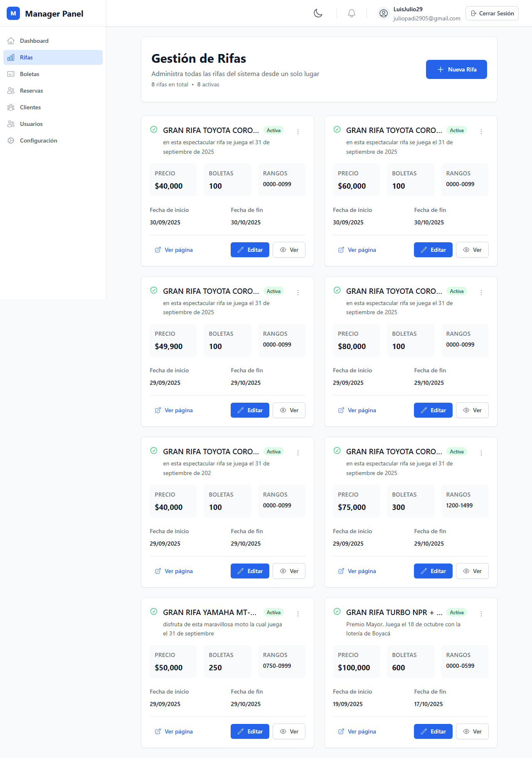Create a new raffle with Nueva Rifa
The width and height of the screenshot is (532, 758).
pos(456,69)
